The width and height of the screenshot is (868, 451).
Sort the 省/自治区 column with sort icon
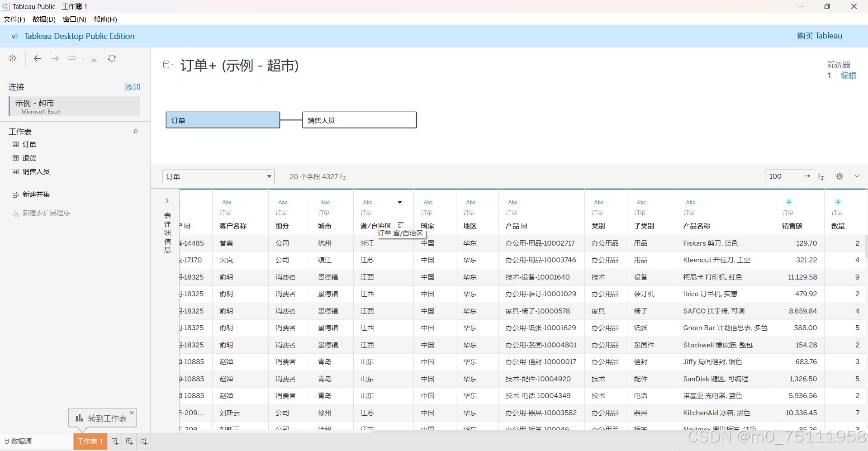[400, 225]
